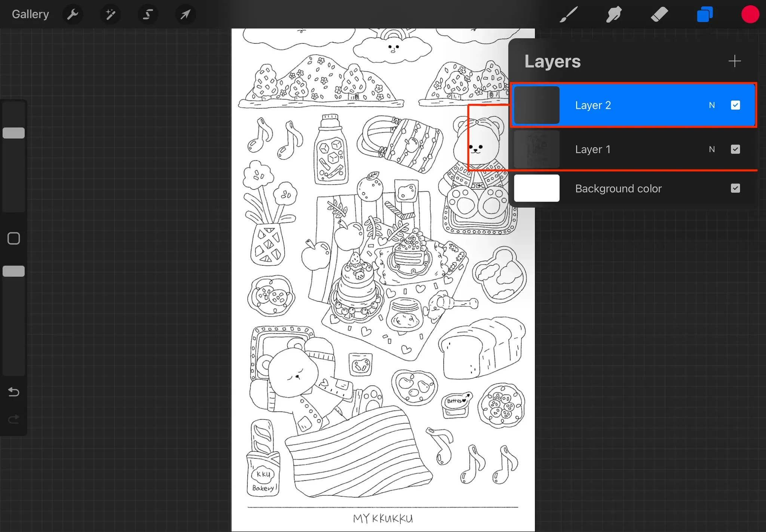
Task: Select the Eraser tool
Action: click(x=659, y=15)
